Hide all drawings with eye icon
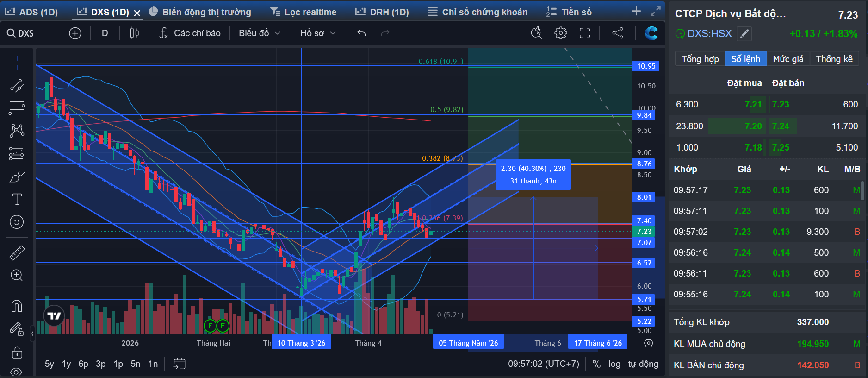Screen dimensions: 868x378 pos(17,372)
